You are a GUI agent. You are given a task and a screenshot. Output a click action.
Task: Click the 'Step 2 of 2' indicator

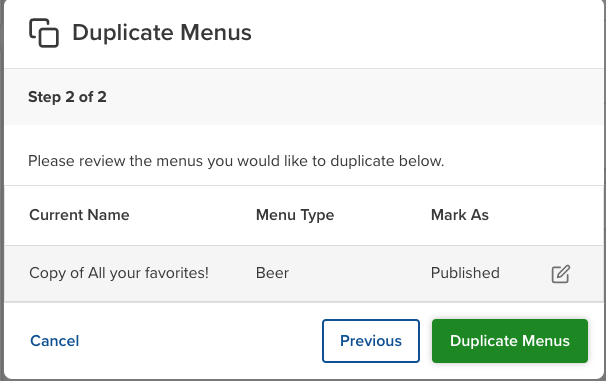(x=67, y=97)
